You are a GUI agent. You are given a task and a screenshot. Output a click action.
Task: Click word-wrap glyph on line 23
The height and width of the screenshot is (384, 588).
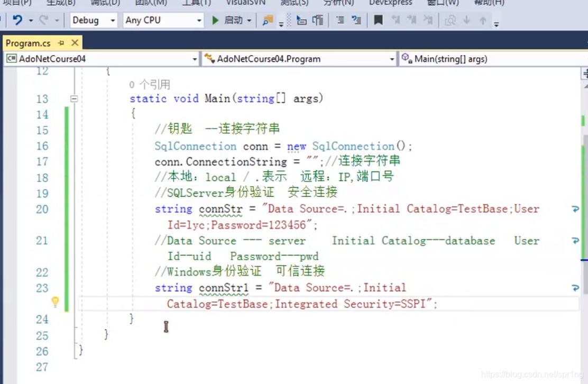tap(575, 288)
